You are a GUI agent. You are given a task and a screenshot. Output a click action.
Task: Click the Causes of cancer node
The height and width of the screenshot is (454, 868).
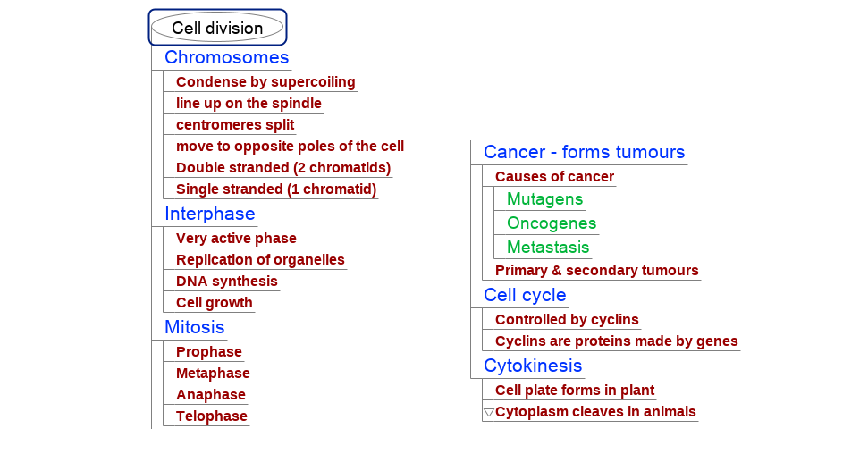coord(554,177)
